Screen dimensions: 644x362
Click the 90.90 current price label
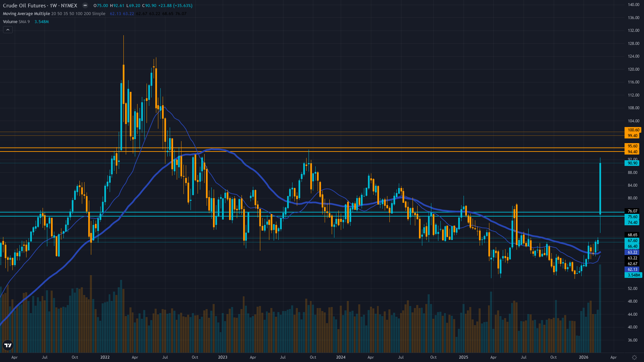632,163
